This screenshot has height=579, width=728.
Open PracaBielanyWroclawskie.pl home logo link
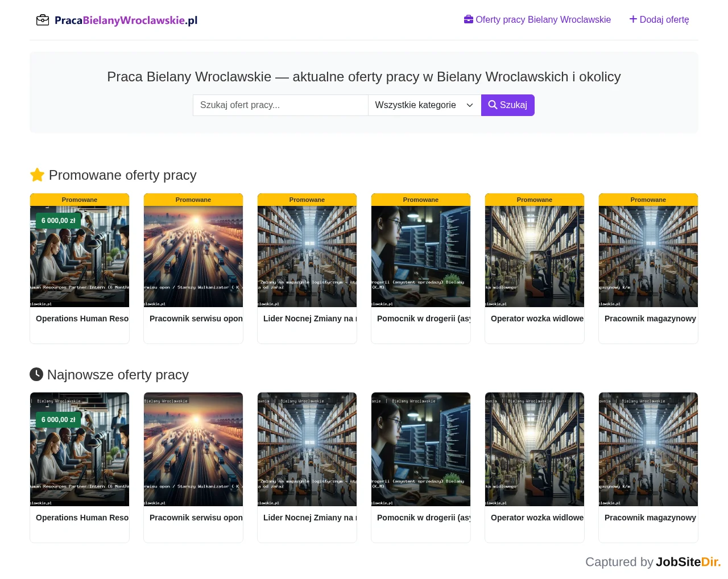pos(117,20)
